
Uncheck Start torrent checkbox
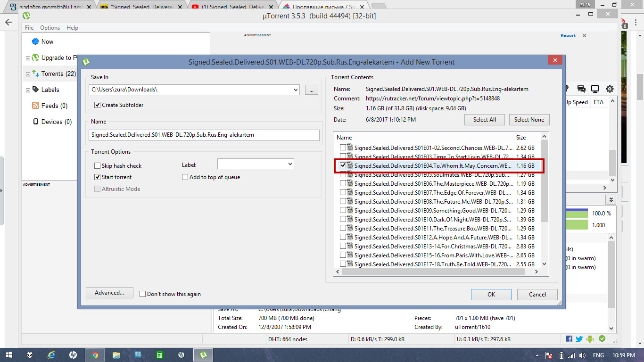pyautogui.click(x=97, y=177)
